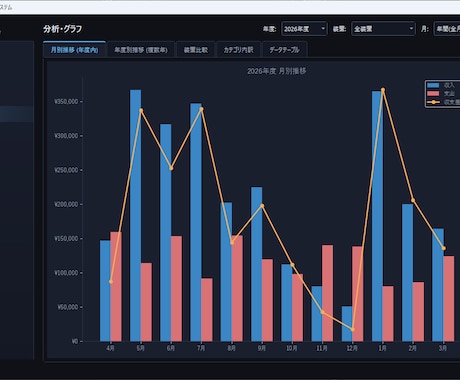The image size is (460, 380).
Task: Click the blue income bar for 1月
Action: pyautogui.click(x=377, y=216)
